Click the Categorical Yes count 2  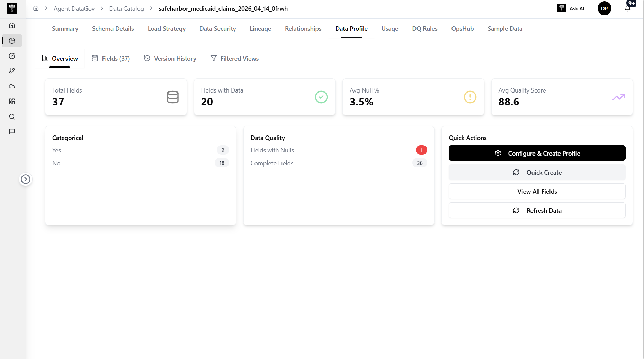[x=223, y=150]
